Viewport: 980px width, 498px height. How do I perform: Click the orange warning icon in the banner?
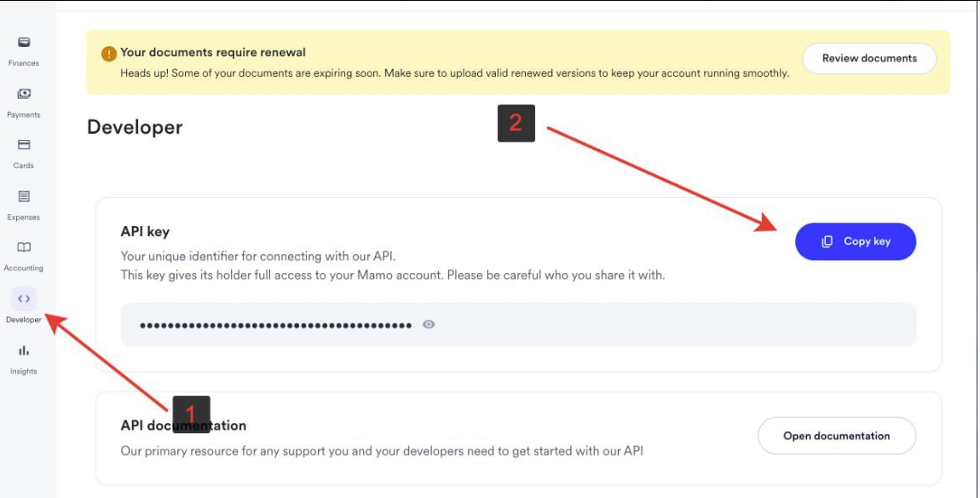[x=109, y=54]
